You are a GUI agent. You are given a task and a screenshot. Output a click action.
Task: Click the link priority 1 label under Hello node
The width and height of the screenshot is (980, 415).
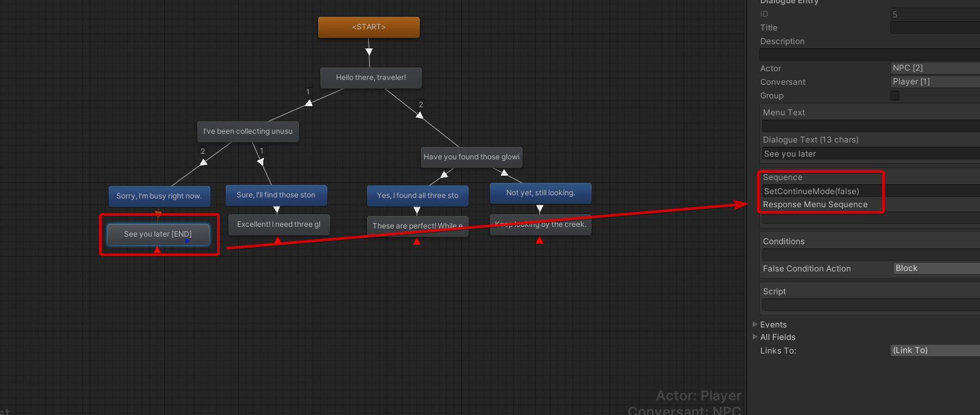click(308, 92)
